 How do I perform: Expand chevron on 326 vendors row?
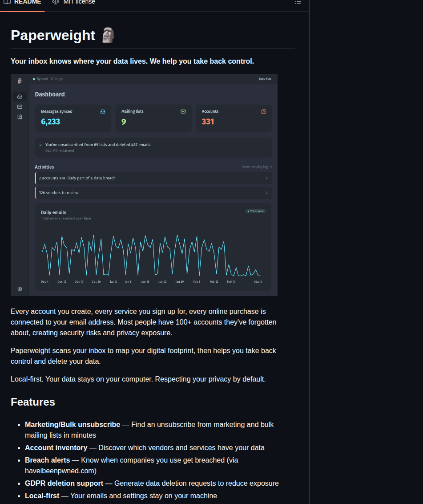tap(266, 193)
